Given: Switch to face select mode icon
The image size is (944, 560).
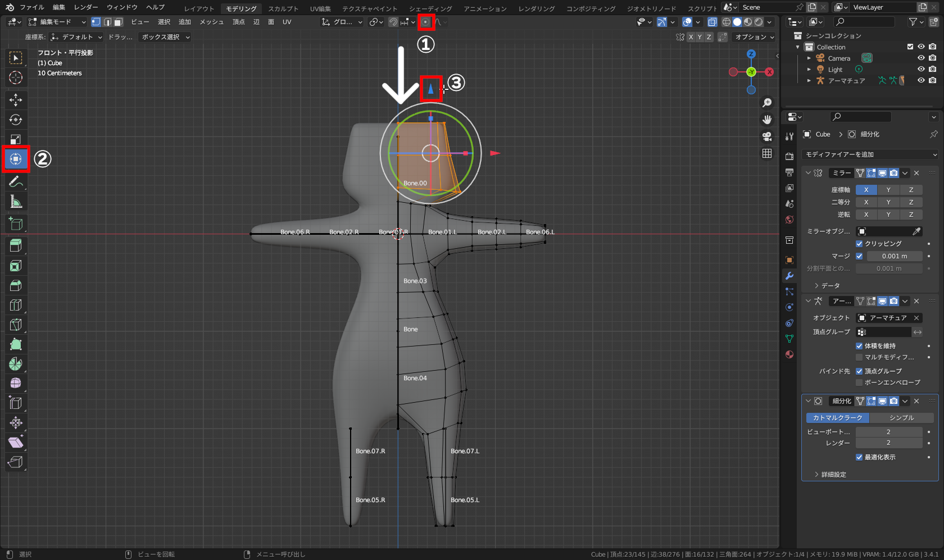Looking at the screenshot, I should pos(117,21).
